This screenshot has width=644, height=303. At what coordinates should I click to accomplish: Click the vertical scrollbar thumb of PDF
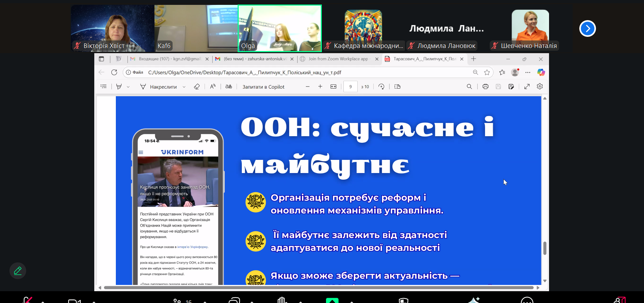[x=545, y=248]
